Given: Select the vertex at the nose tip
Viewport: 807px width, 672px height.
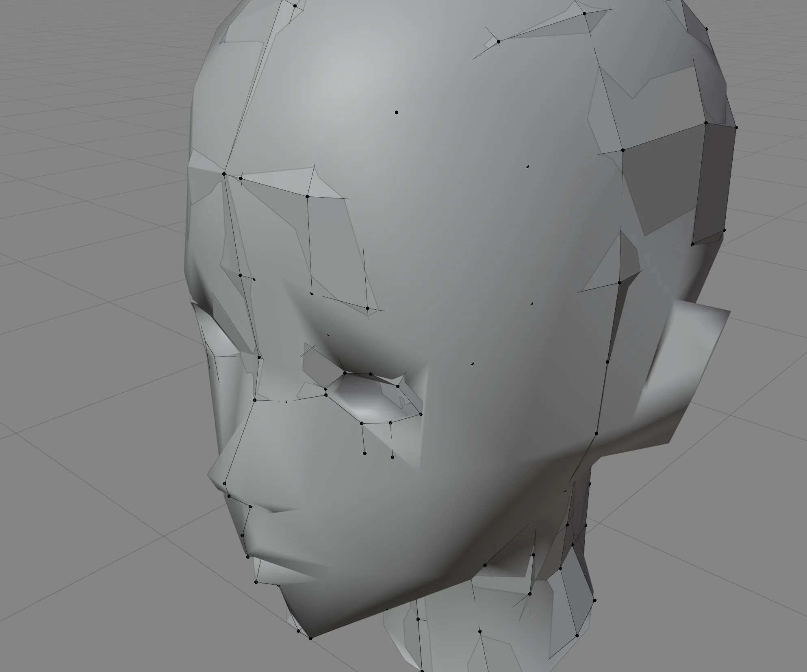Looking at the screenshot, I should pyautogui.click(x=225, y=483).
